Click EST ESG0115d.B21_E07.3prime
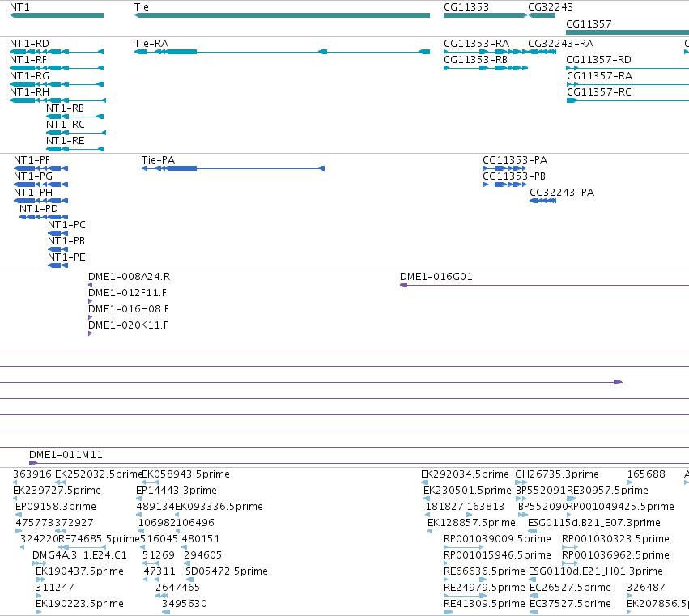 tap(594, 523)
